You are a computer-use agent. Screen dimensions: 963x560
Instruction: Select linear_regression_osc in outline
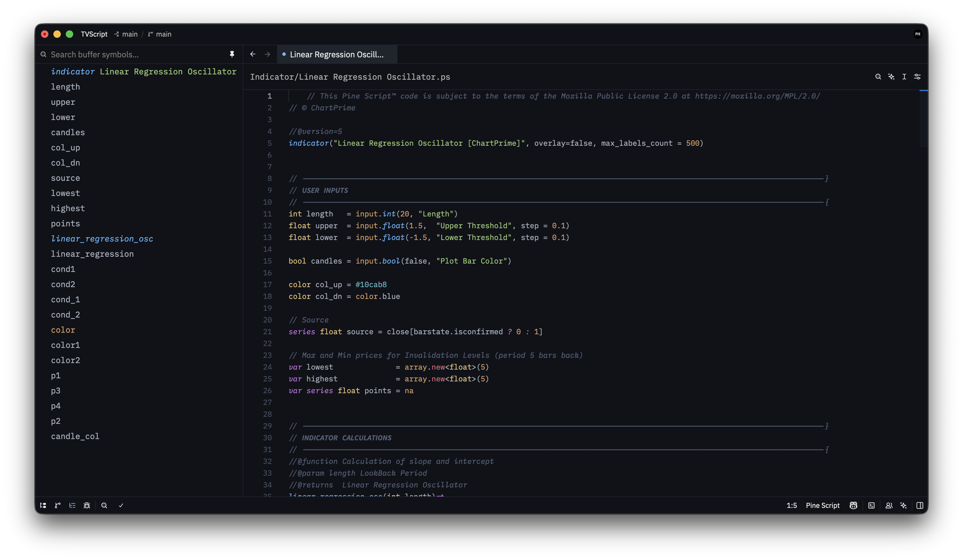click(x=102, y=239)
